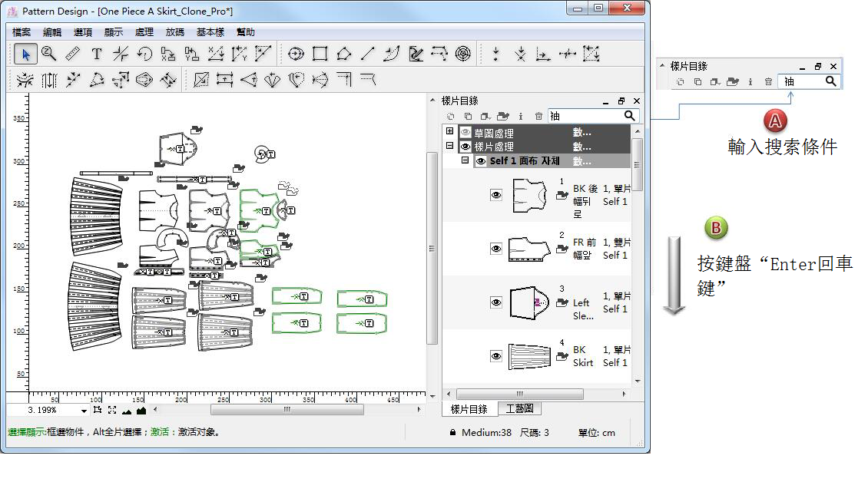
Task: Open the 檔案 menu
Action: (x=22, y=32)
